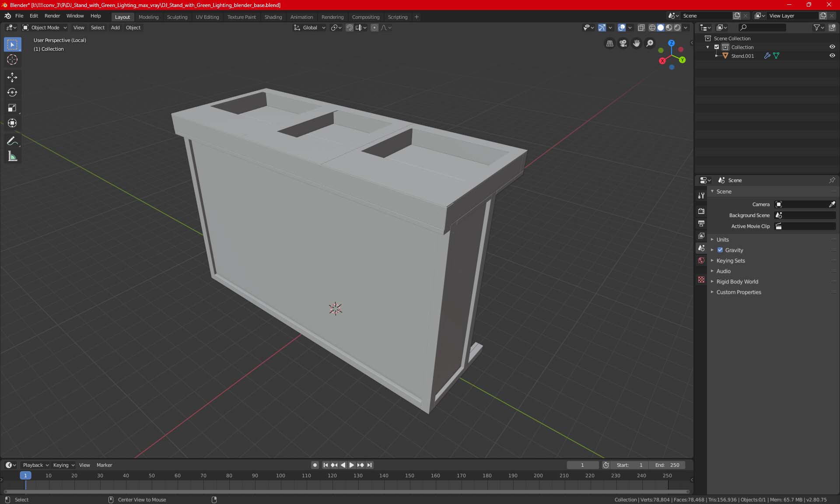Click the auto keying record button
840x504 pixels.
point(315,465)
